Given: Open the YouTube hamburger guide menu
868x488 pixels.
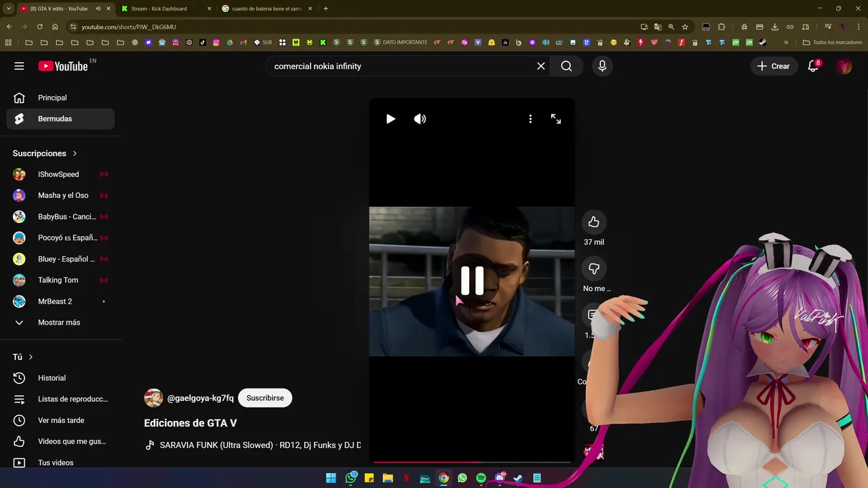Looking at the screenshot, I should [19, 66].
